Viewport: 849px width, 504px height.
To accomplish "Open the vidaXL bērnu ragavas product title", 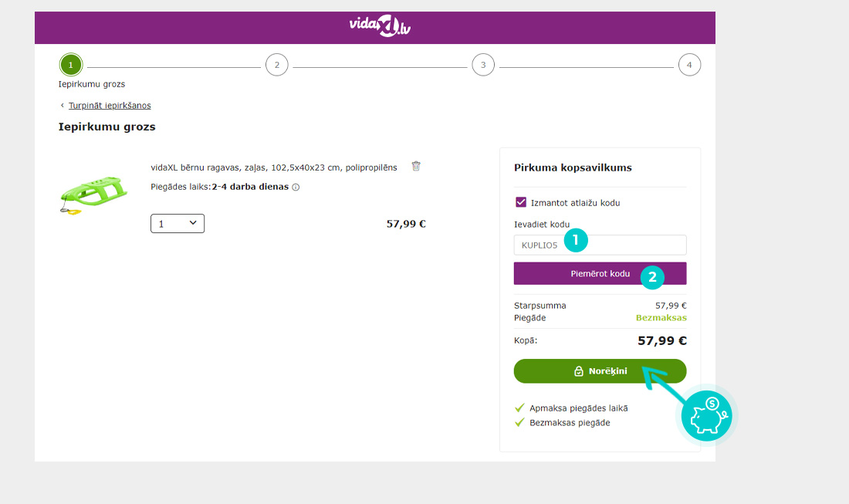I will pyautogui.click(x=274, y=167).
